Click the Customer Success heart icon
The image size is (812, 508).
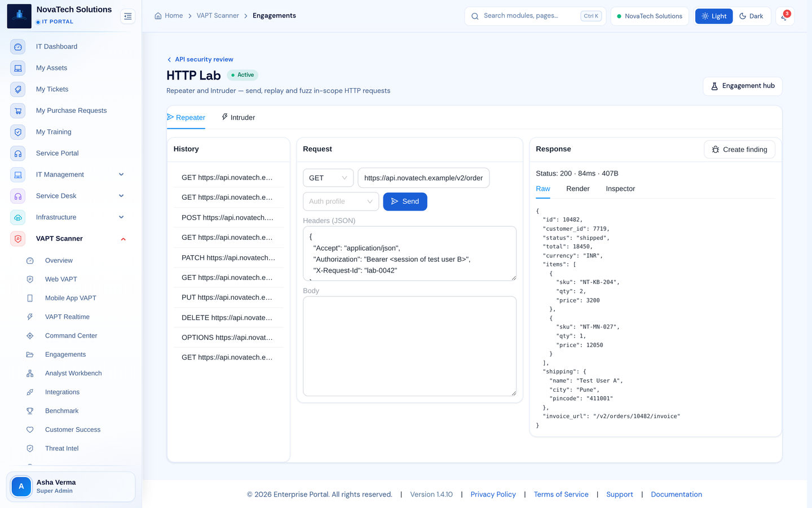30,430
